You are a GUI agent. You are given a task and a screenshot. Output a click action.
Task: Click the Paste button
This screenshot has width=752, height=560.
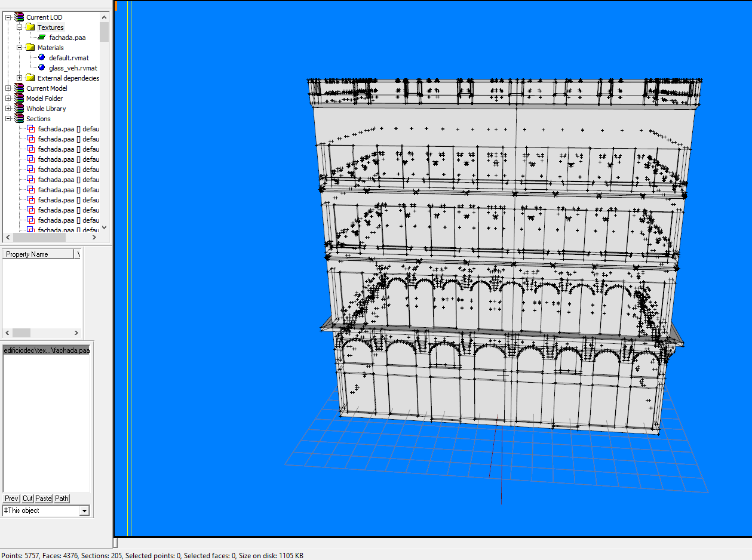point(44,499)
